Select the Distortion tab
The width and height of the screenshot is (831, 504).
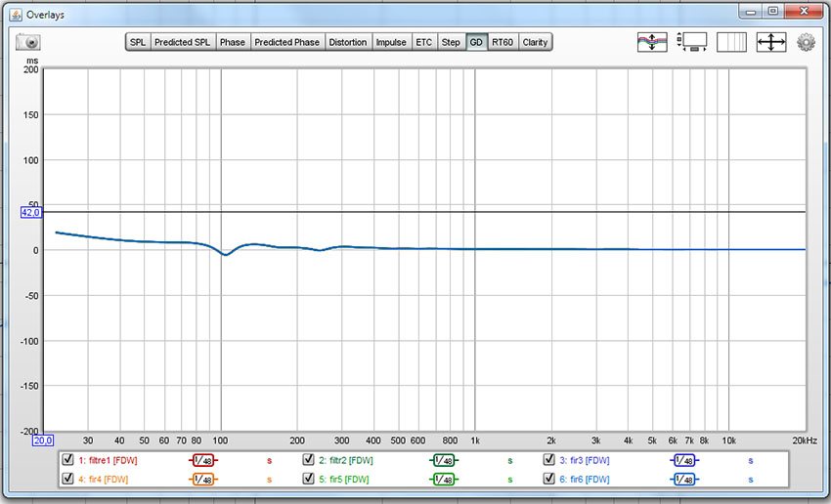tap(348, 42)
